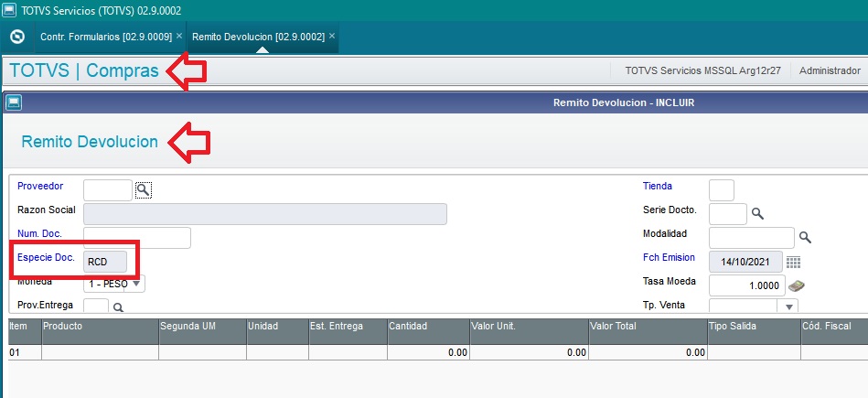868x398 pixels.
Task: Click Valor Total cell of row 01
Action: click(648, 352)
